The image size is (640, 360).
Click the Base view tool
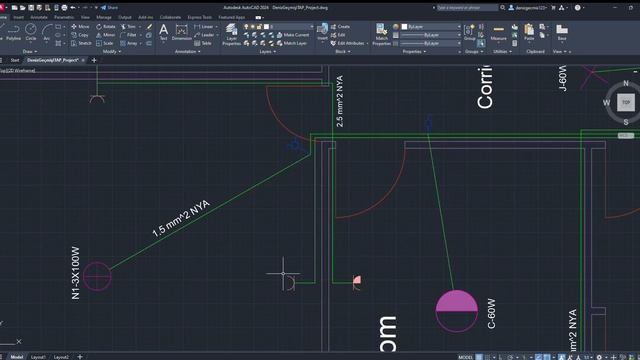[562, 32]
